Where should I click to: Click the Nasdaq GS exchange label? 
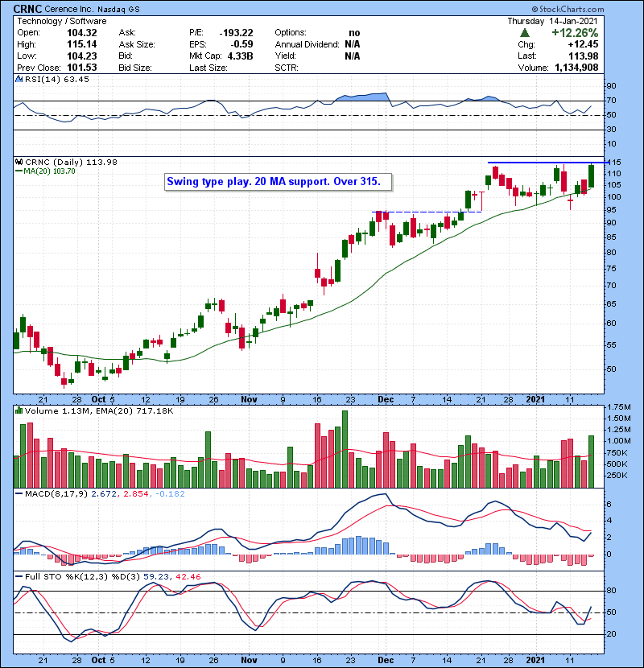[x=118, y=10]
